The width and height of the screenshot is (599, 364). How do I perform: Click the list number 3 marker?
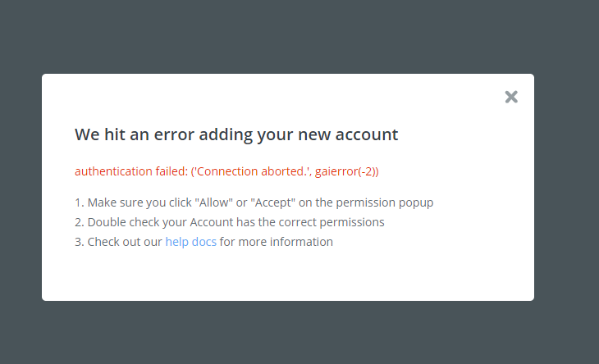[79, 242]
